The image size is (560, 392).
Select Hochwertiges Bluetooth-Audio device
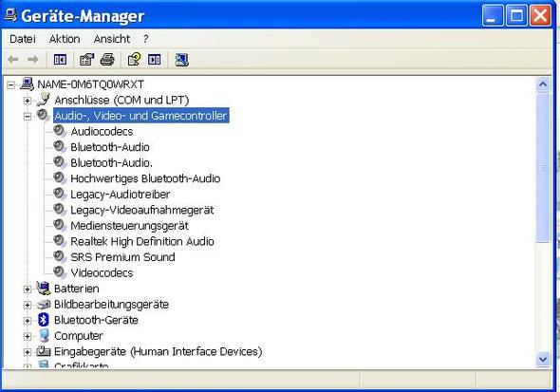click(145, 178)
